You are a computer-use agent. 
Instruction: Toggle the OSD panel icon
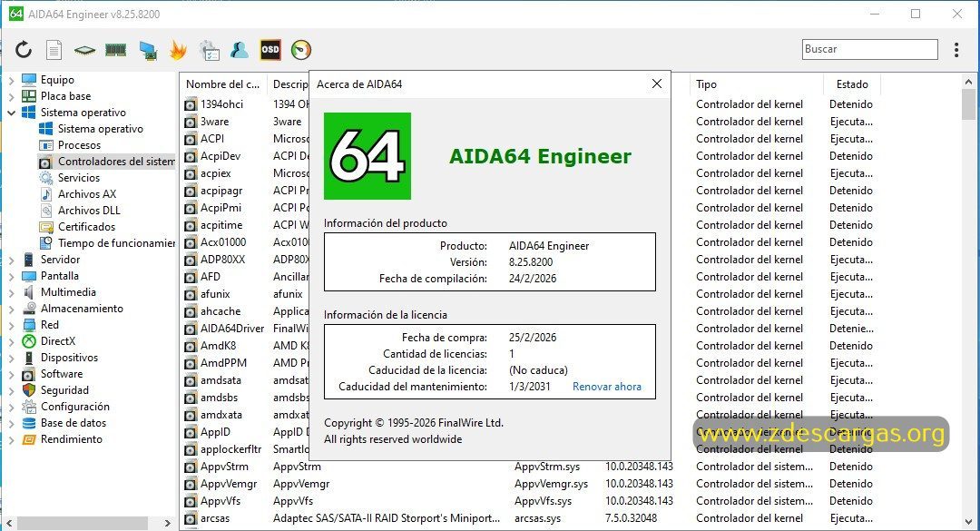click(270, 49)
